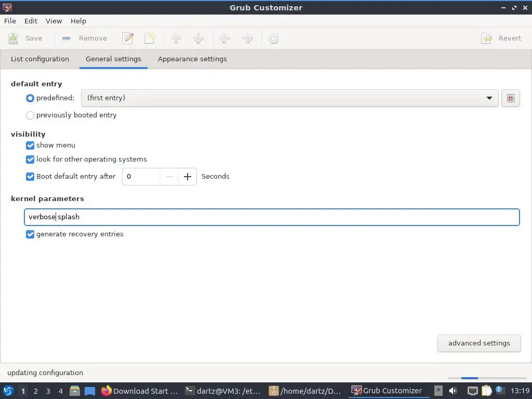Click the Seconds label
This screenshot has width=532, height=399.
tap(216, 177)
